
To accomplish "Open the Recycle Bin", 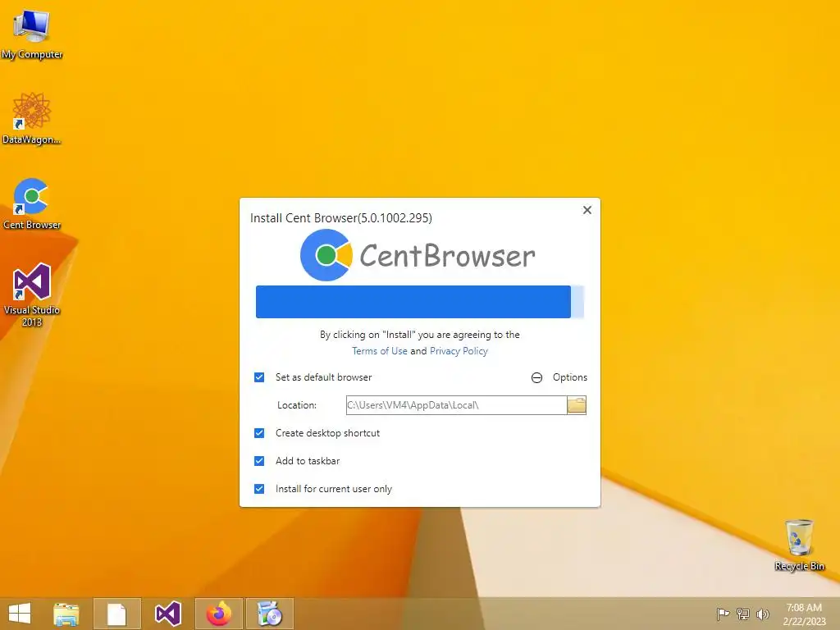I will pyautogui.click(x=799, y=545).
